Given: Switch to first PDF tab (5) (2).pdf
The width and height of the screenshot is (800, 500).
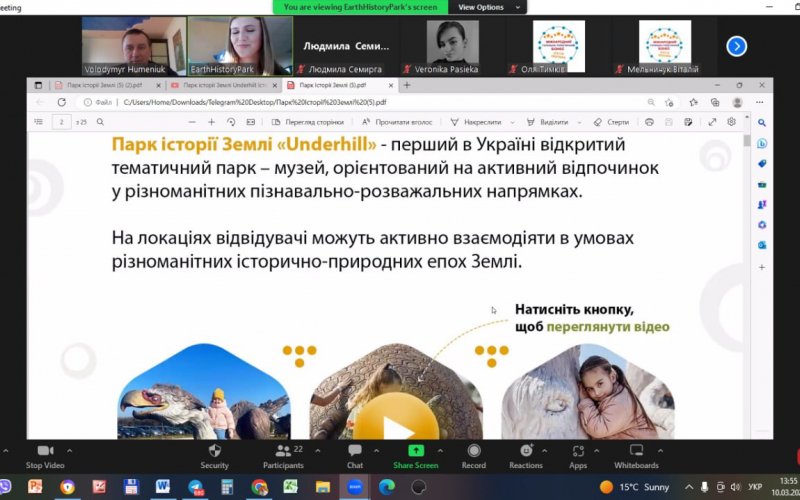Looking at the screenshot, I should 104,85.
